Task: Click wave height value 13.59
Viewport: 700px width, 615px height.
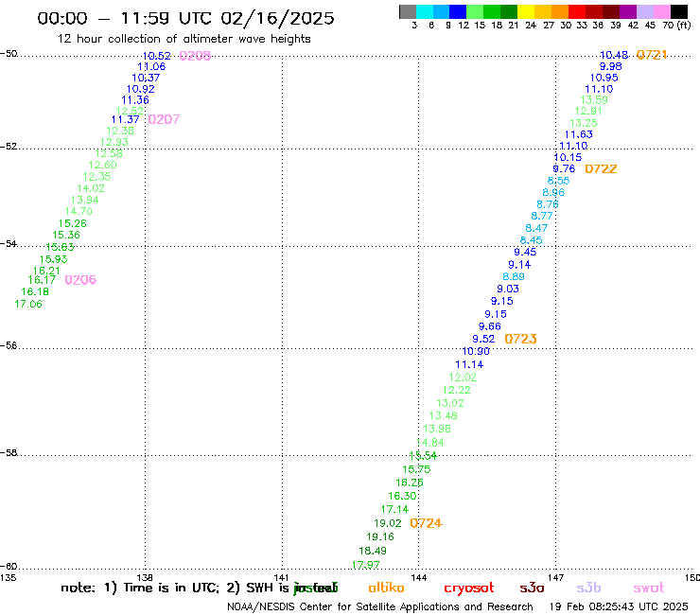Action: pyautogui.click(x=594, y=99)
